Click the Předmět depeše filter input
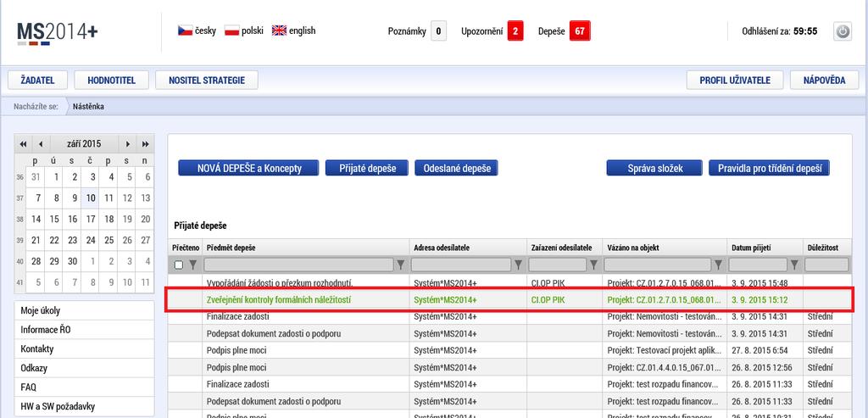This screenshot has height=418, width=868. click(299, 265)
